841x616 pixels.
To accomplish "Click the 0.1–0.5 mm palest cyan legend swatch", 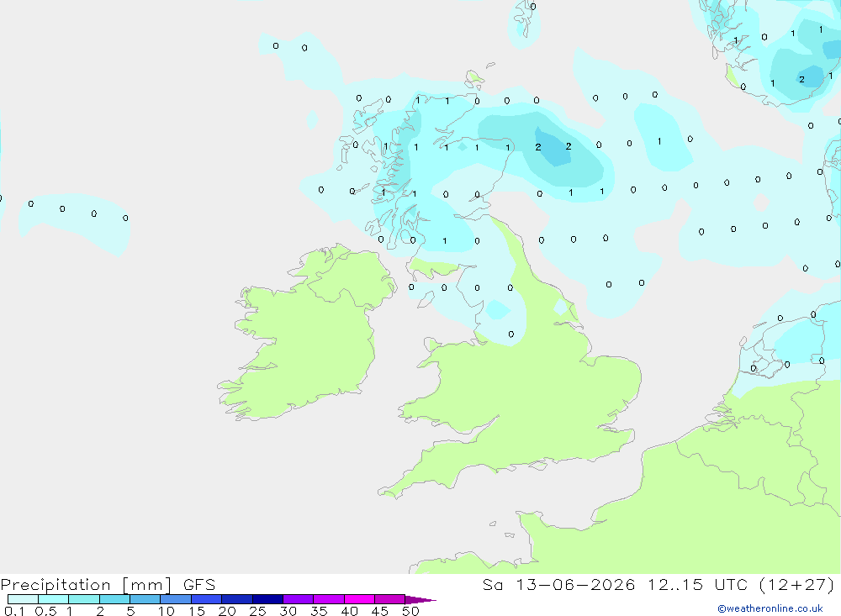I will [23, 599].
